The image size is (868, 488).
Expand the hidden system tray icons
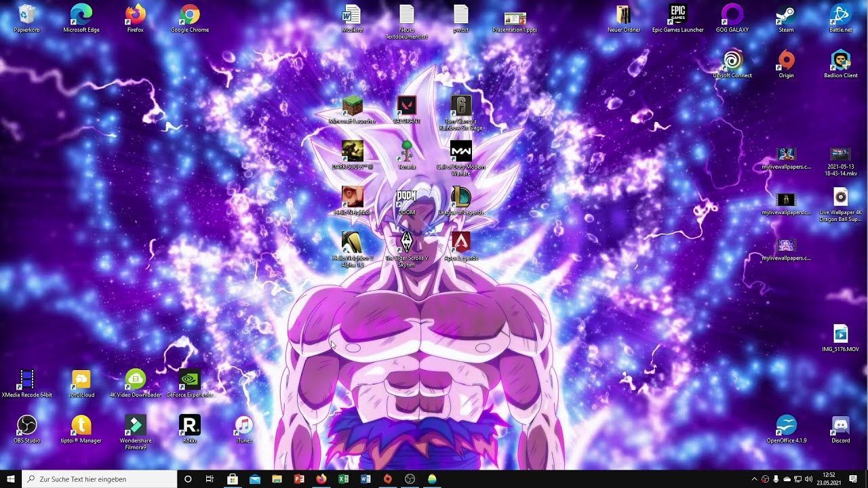point(754,479)
